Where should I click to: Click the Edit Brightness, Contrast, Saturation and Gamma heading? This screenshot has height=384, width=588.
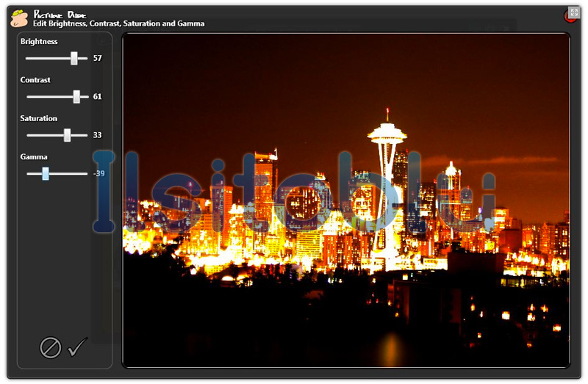(118, 23)
